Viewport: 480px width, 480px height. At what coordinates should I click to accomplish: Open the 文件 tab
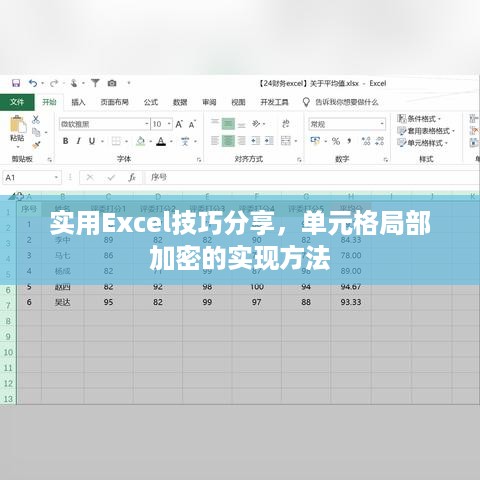[17, 102]
